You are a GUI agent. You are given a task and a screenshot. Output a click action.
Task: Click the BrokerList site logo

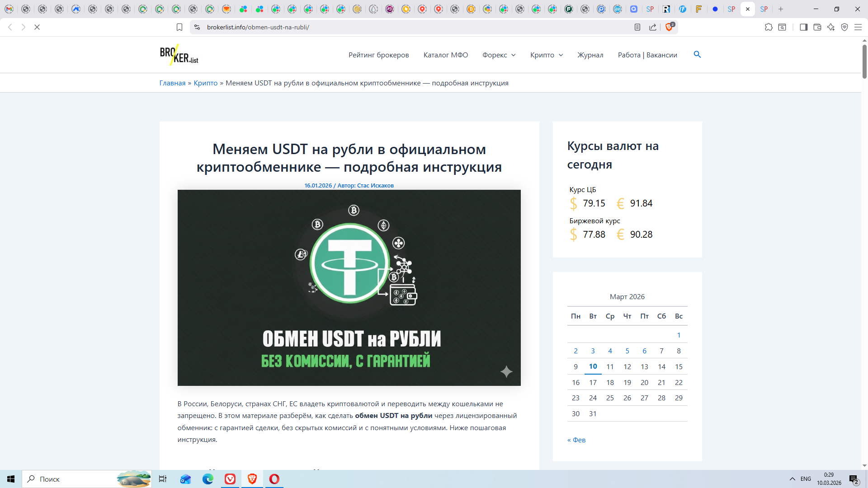(179, 55)
